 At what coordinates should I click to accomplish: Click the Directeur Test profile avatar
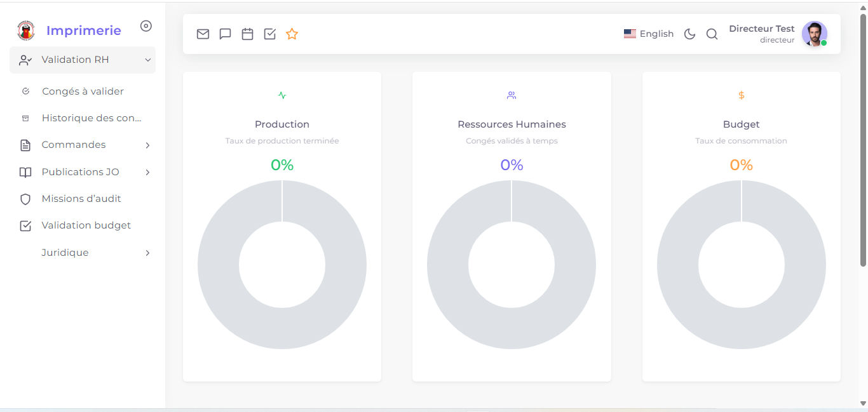(814, 34)
